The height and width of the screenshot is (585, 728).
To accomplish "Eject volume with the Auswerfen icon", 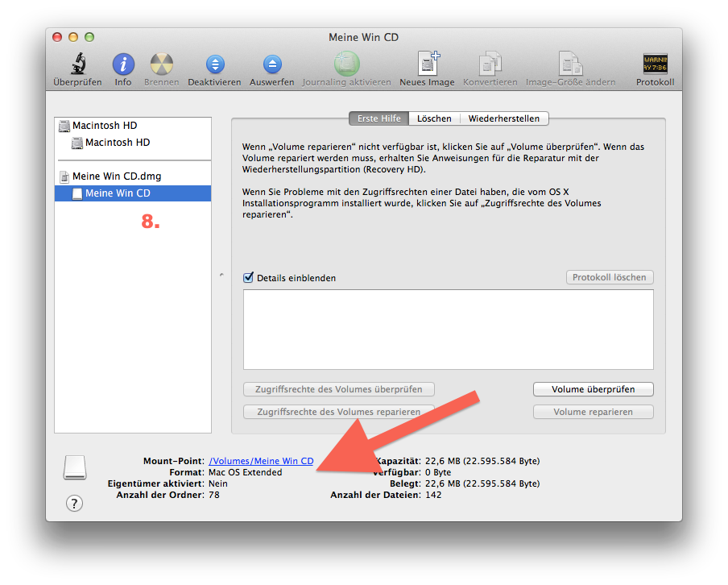I will pos(272,64).
